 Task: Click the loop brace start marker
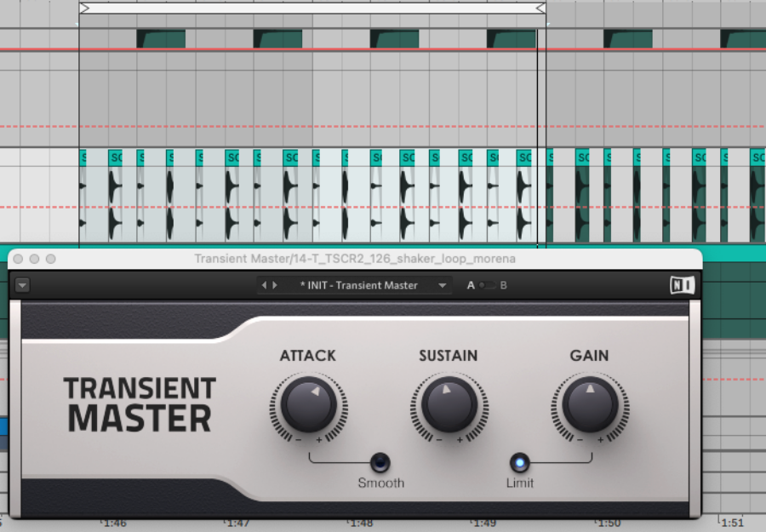pyautogui.click(x=84, y=8)
